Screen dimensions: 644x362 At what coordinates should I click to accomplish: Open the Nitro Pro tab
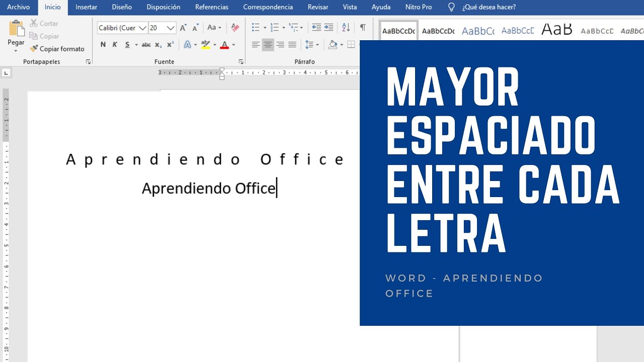[419, 7]
